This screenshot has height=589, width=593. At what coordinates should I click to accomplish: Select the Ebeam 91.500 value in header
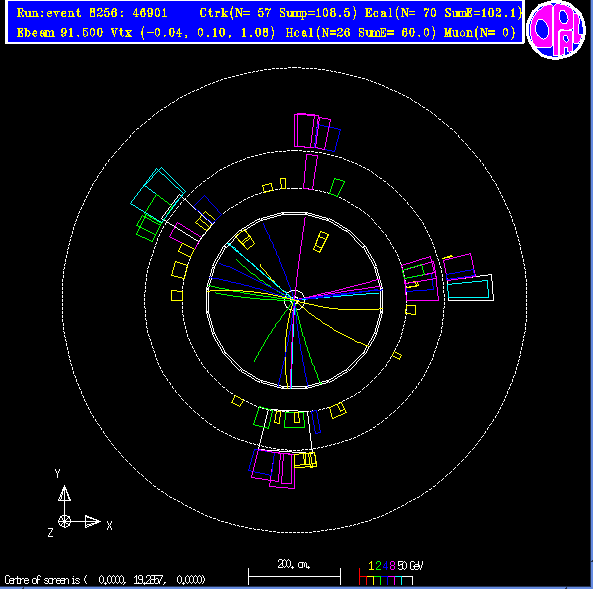point(60,33)
